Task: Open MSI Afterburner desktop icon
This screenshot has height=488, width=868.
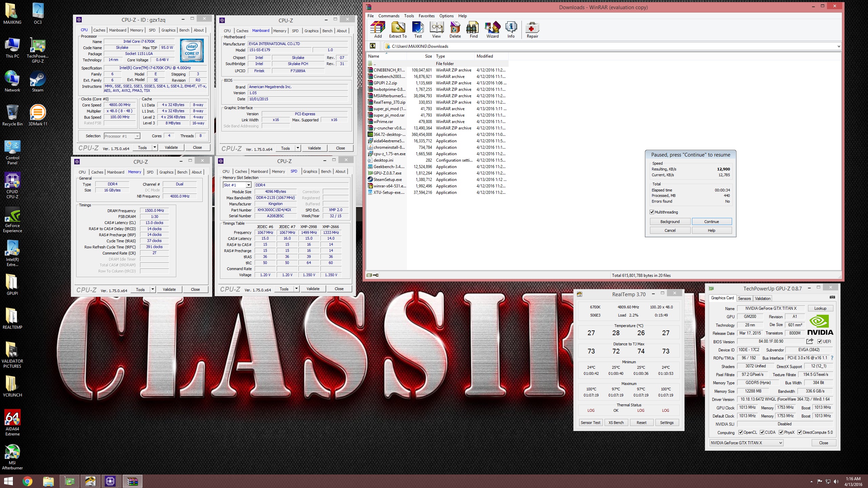Action: pos(12,456)
